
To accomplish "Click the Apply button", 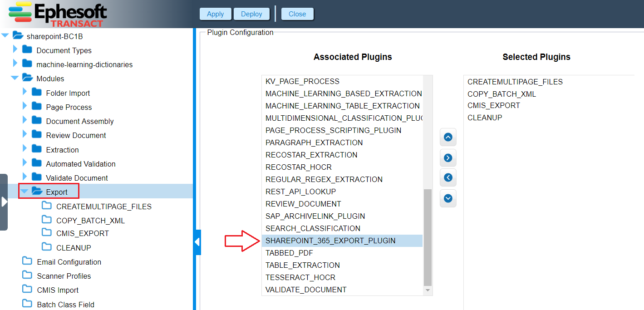I will tap(216, 14).
